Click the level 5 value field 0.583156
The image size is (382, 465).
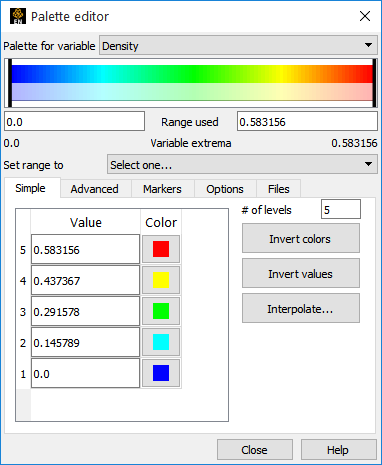tap(85, 249)
